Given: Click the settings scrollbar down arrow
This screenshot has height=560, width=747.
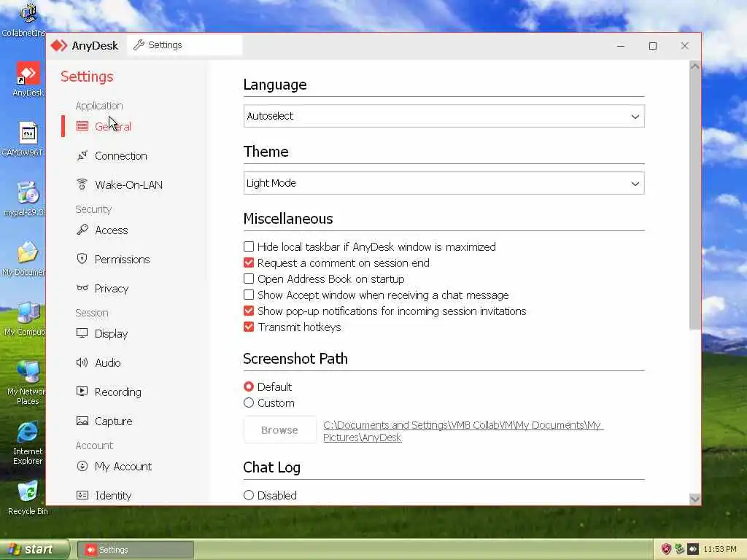Looking at the screenshot, I should (694, 499).
